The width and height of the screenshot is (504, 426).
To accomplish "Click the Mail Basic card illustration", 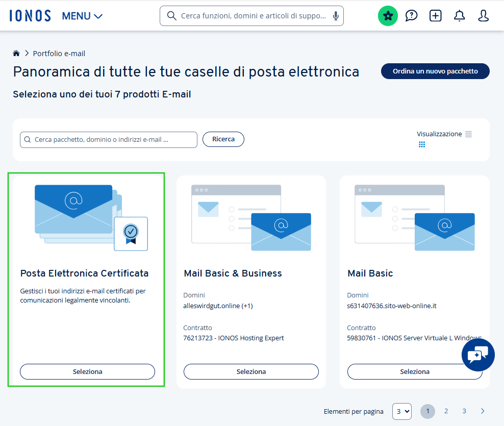I will click(415, 218).
